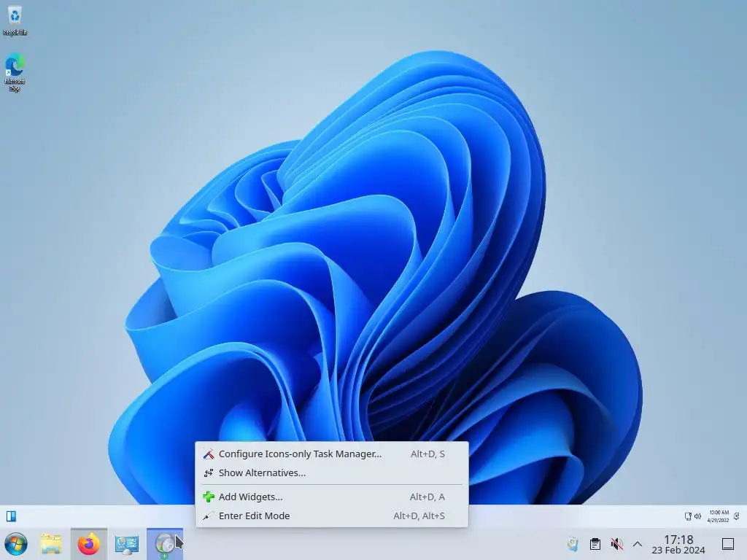The image size is (747, 560).
Task: Click the Show Desktop button on the taskbar
Action: click(728, 544)
